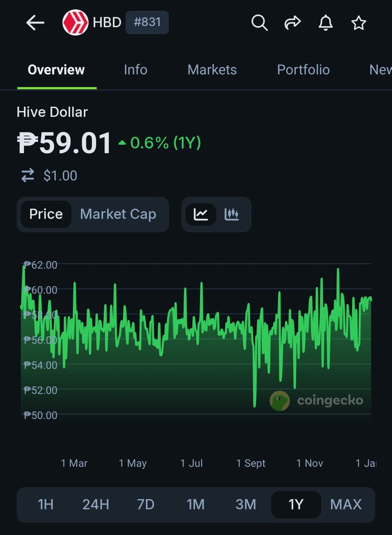Open price alerts bell icon
The height and width of the screenshot is (535, 392).
pos(326,22)
